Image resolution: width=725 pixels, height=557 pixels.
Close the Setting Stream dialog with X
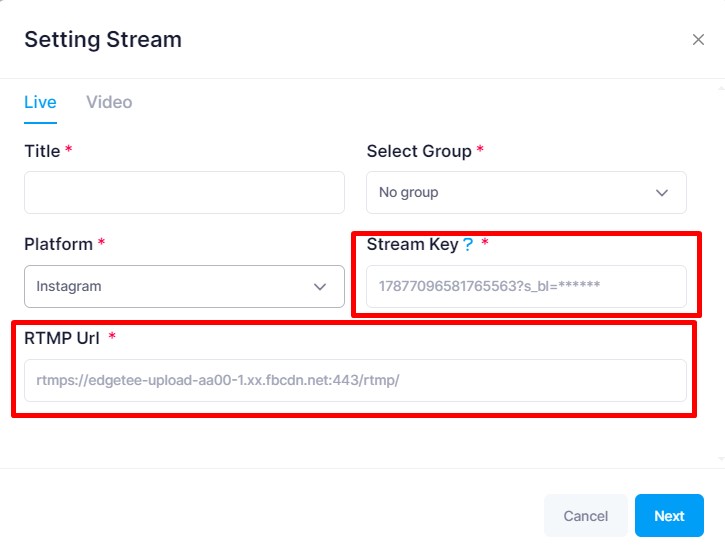[698, 40]
